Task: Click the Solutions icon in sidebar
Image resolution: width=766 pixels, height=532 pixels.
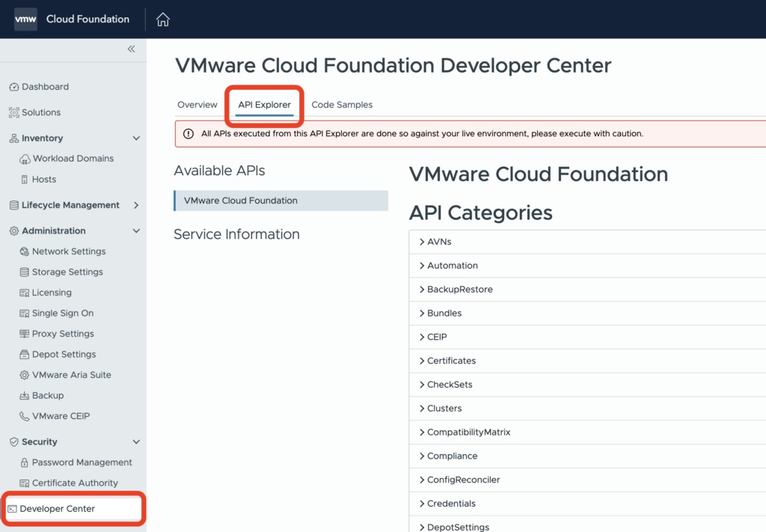Action: (x=13, y=113)
